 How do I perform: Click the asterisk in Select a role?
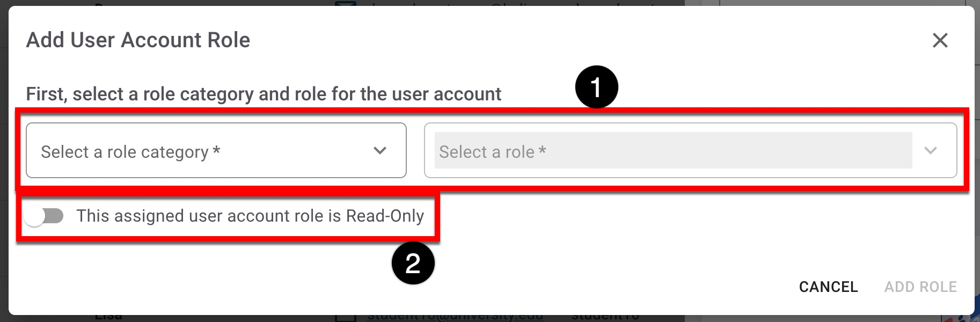point(543,150)
